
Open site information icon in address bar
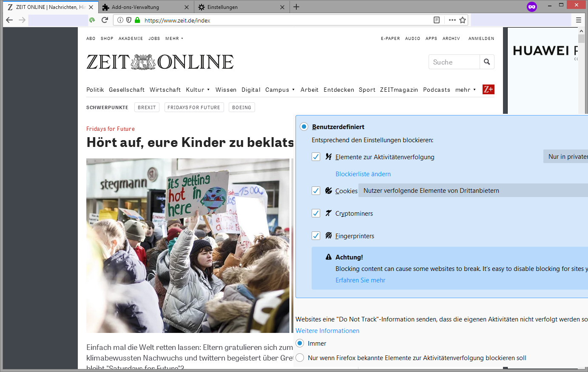click(x=120, y=20)
